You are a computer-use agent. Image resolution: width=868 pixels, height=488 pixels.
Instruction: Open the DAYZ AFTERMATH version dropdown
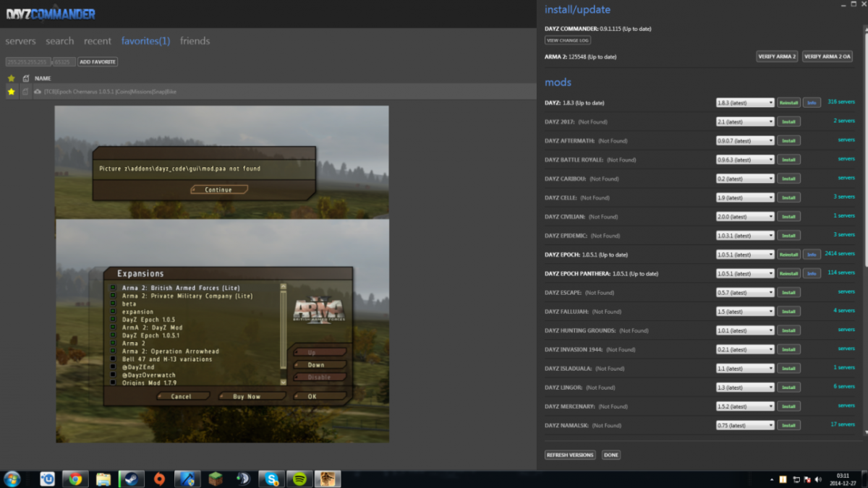[x=745, y=141]
